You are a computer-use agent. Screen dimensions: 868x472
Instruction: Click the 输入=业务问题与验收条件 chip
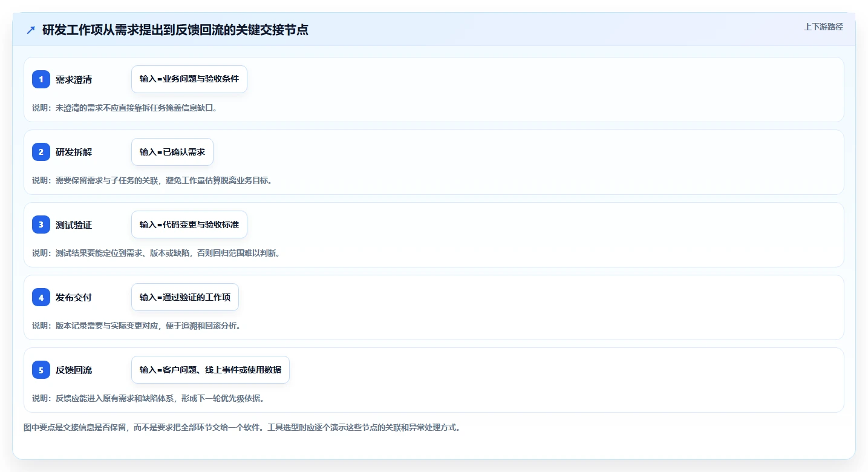[189, 79]
